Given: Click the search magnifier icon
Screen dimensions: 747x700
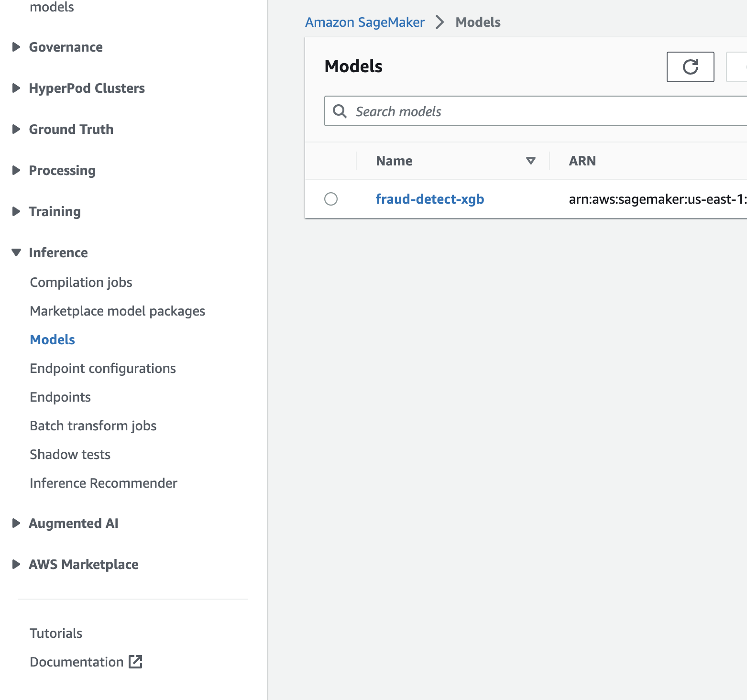Looking at the screenshot, I should 340,111.
